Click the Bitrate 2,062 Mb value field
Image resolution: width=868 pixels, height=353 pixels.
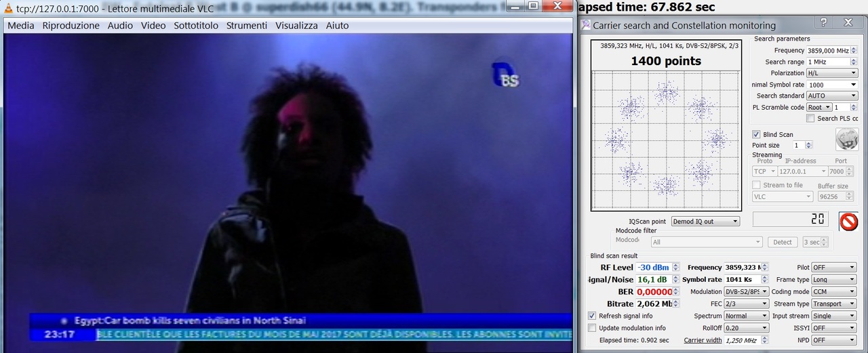[x=658, y=304]
